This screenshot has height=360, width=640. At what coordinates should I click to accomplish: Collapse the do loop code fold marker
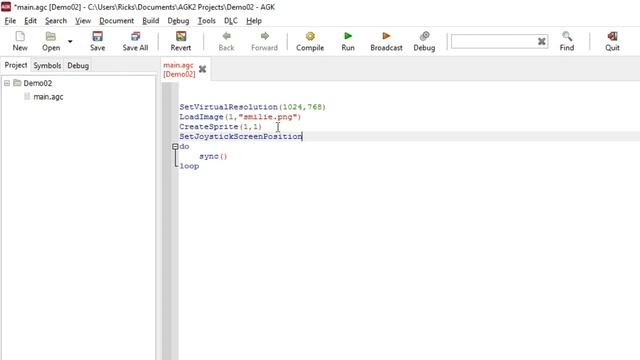click(x=175, y=147)
